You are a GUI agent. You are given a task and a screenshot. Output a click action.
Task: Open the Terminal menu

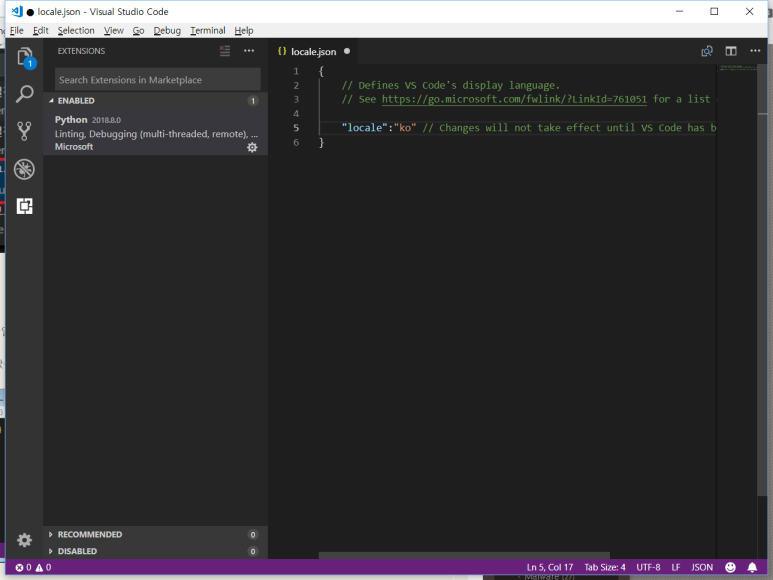pos(208,31)
